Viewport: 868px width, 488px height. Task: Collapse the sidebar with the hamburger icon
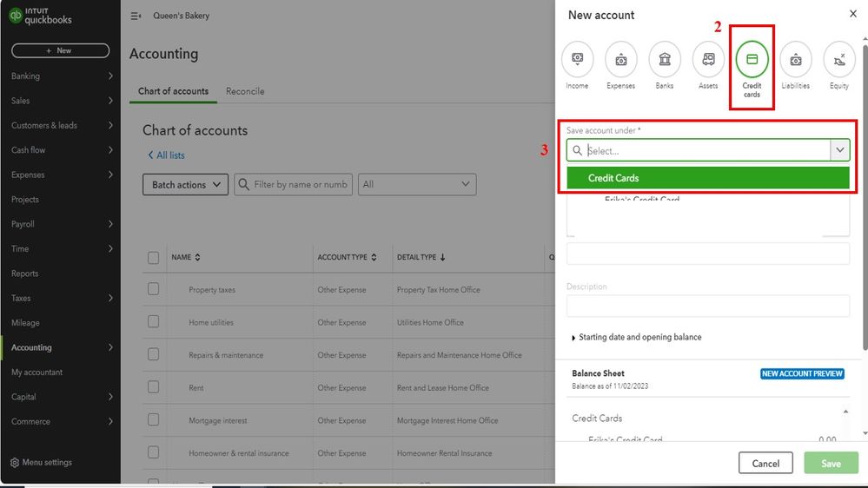[136, 16]
